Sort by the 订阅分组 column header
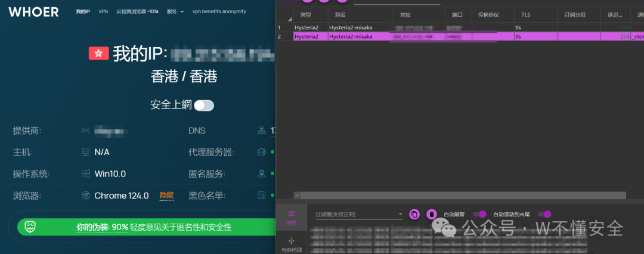This screenshot has height=254, width=644. (578, 15)
